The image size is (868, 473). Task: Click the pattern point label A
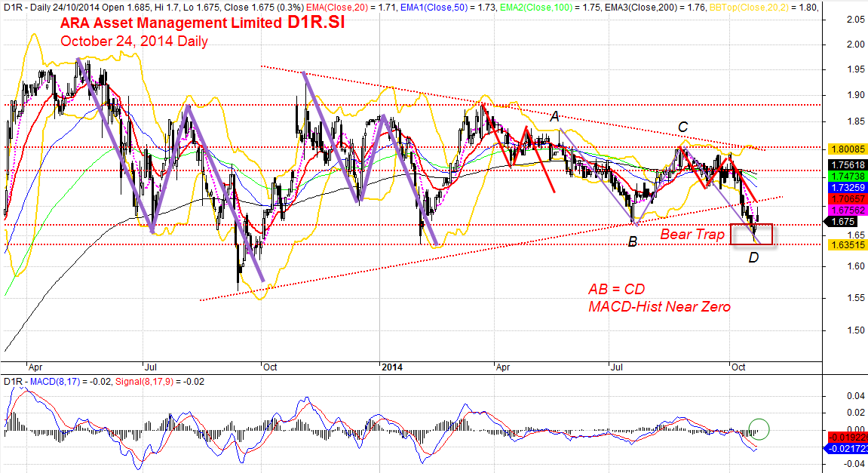tap(555, 117)
